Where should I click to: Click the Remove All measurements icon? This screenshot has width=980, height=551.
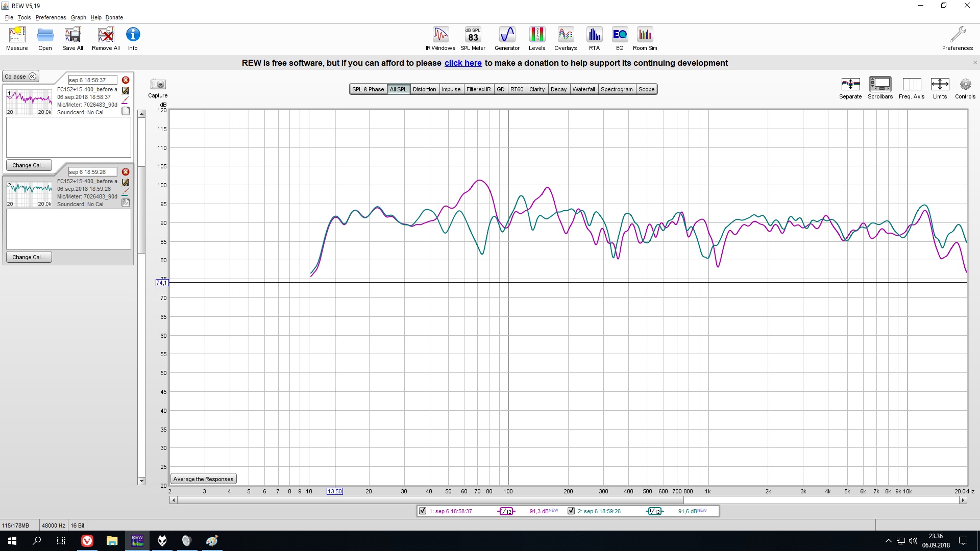(x=106, y=39)
